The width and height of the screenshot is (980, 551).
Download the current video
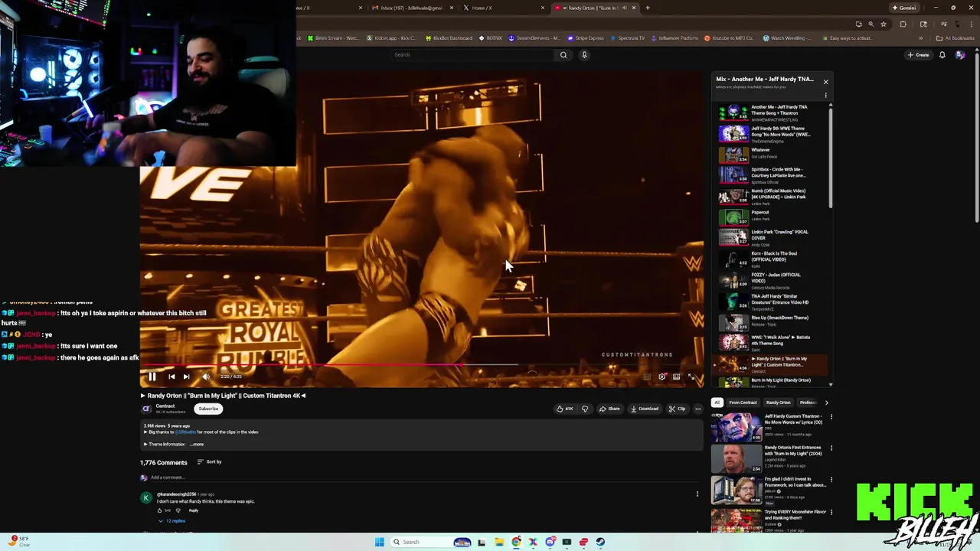coord(645,409)
